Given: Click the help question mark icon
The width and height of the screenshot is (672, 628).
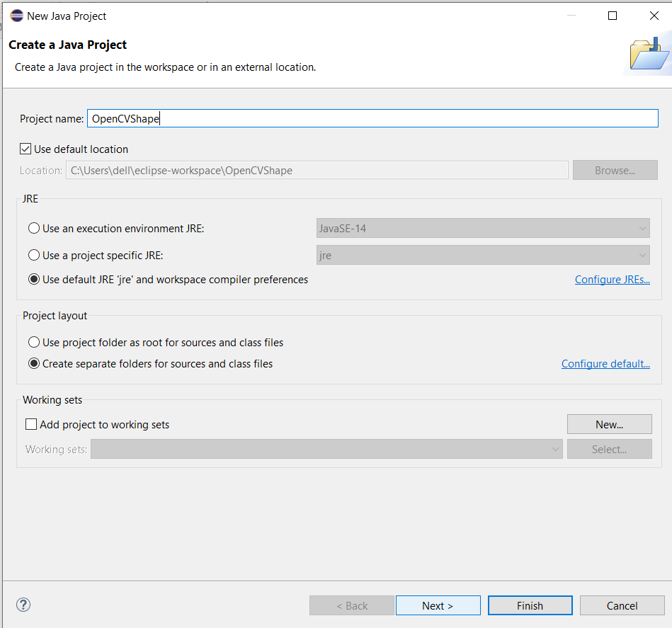Looking at the screenshot, I should pos(23,605).
